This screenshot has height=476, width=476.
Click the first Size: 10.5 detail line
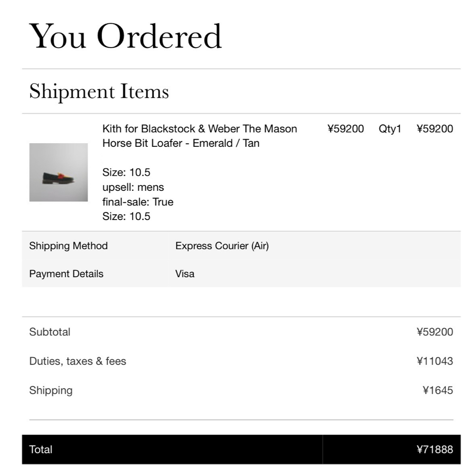[x=126, y=172]
